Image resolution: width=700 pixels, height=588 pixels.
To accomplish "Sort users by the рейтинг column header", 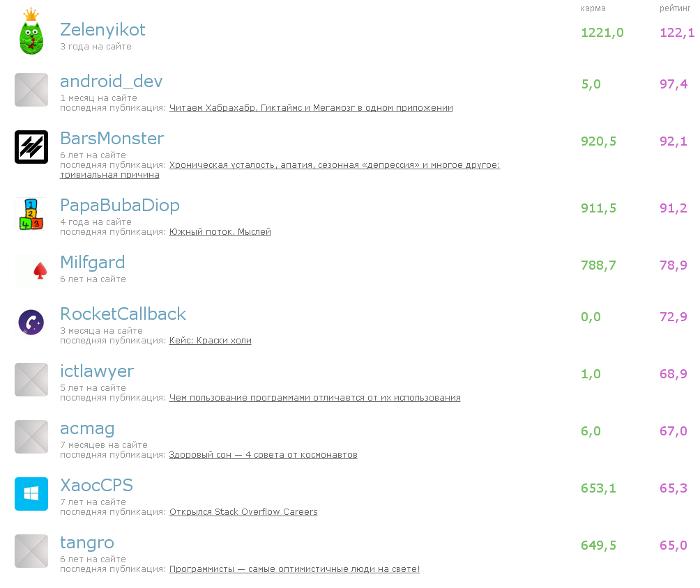I will 676,8.
